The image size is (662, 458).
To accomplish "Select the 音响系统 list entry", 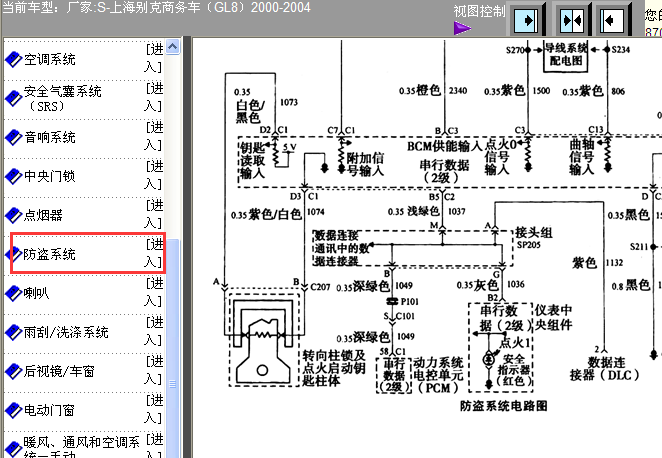I will [x=49, y=138].
